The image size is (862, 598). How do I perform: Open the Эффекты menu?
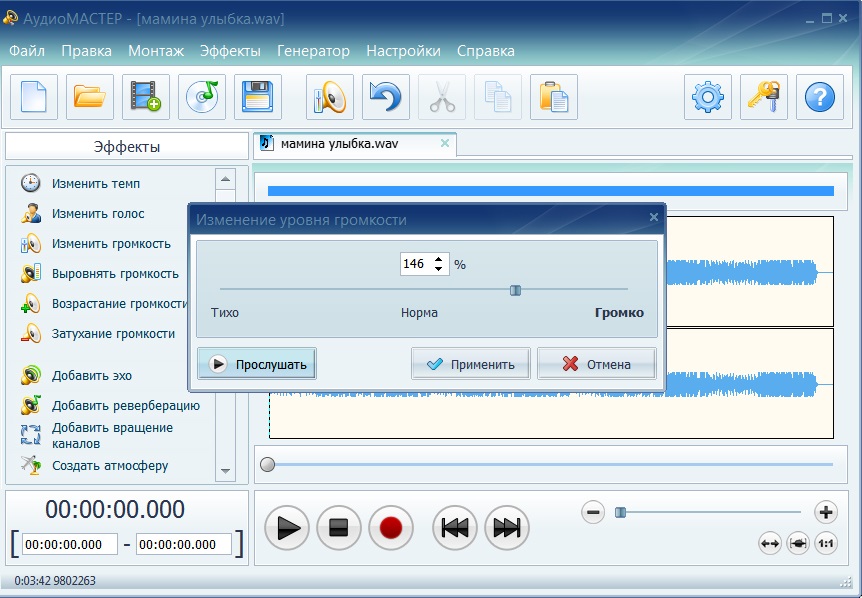(x=230, y=51)
